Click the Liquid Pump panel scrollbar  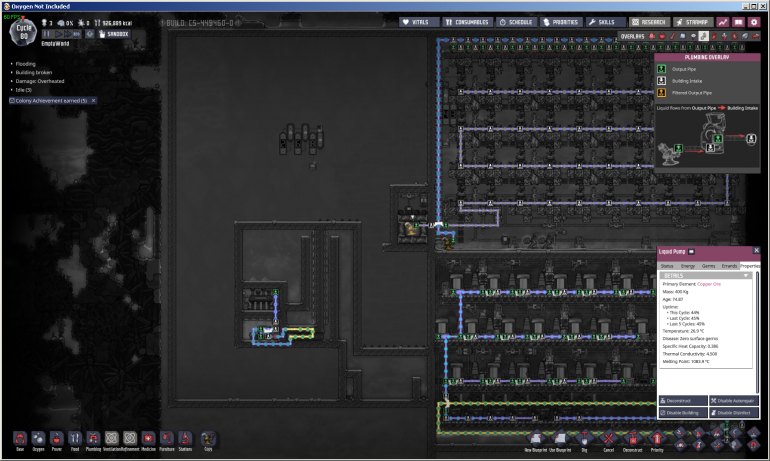click(757, 331)
